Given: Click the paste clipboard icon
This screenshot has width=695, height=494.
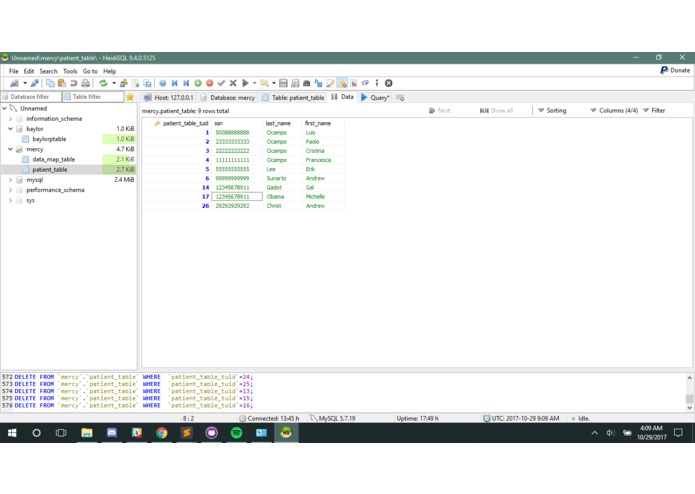Looking at the screenshot, I should 62,83.
